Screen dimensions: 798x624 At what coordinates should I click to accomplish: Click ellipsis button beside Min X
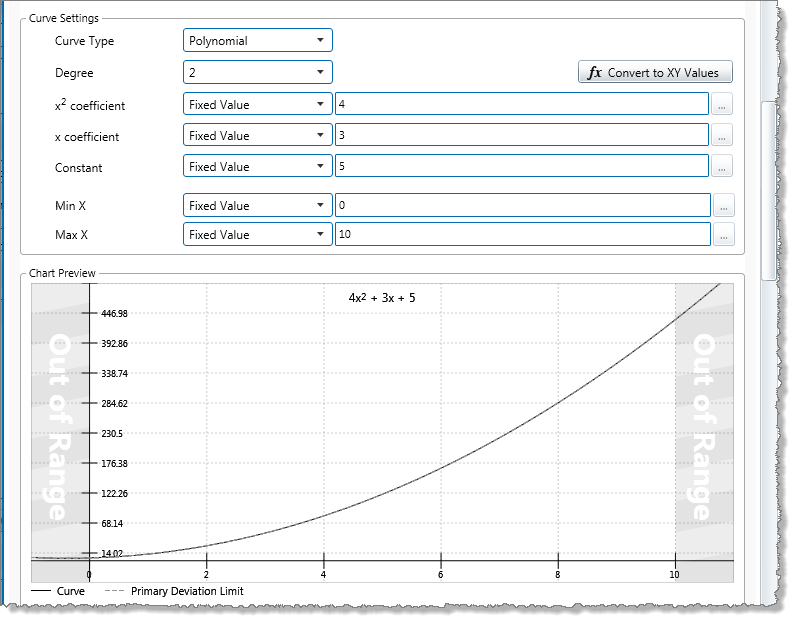(723, 206)
